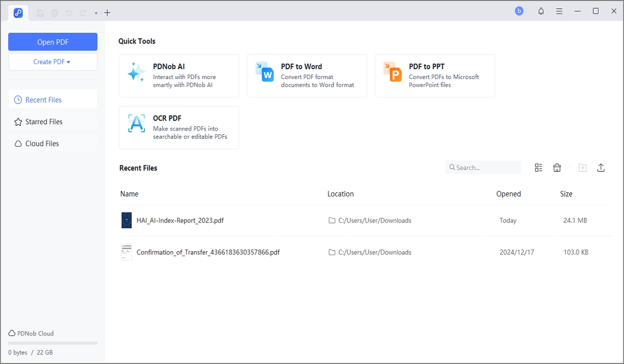The image size is (624, 364).
Task: Click the share/export icon near the search bar
Action: 601,167
